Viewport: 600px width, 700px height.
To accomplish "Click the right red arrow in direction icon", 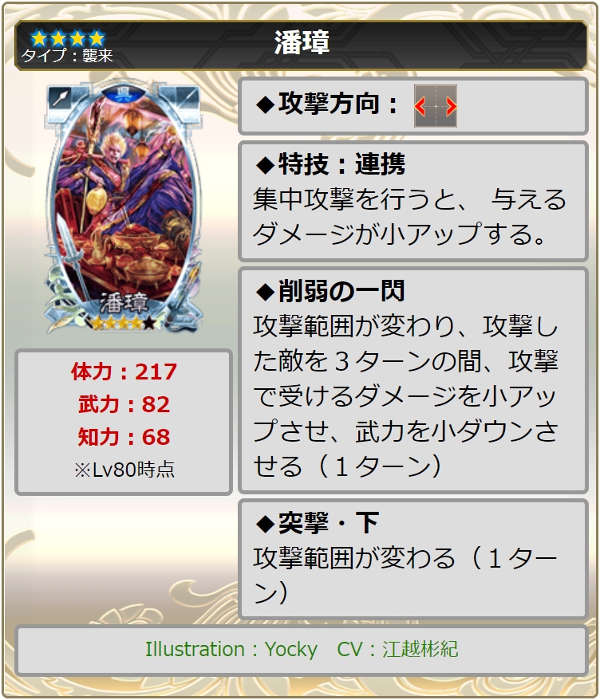I will 452,107.
